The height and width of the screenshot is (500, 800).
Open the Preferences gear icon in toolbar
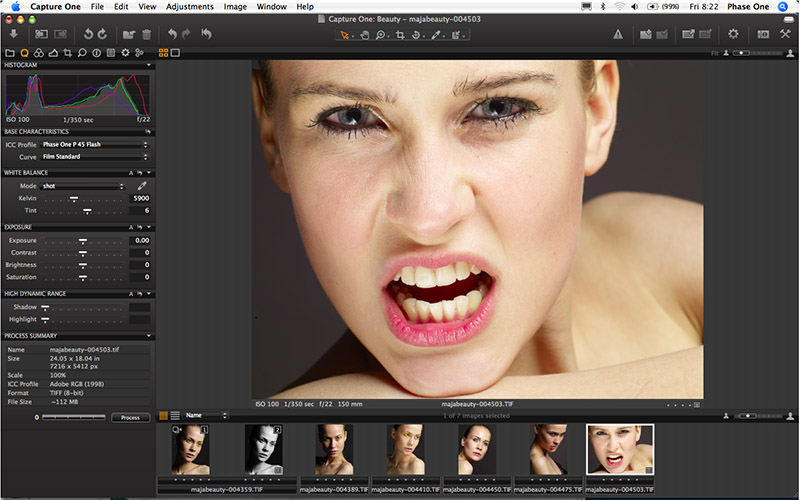(x=733, y=34)
